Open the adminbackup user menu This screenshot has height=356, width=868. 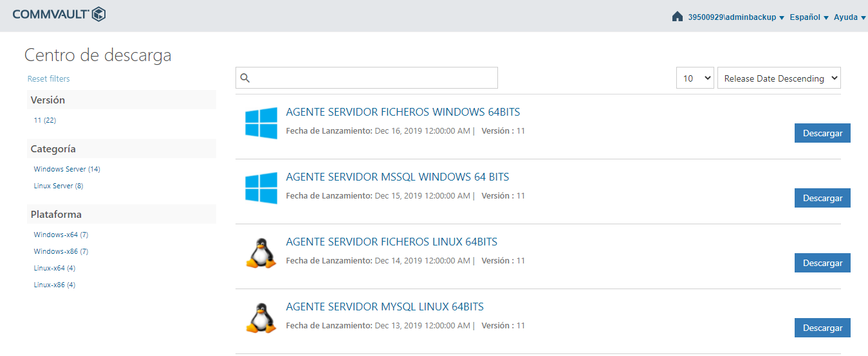click(x=736, y=17)
